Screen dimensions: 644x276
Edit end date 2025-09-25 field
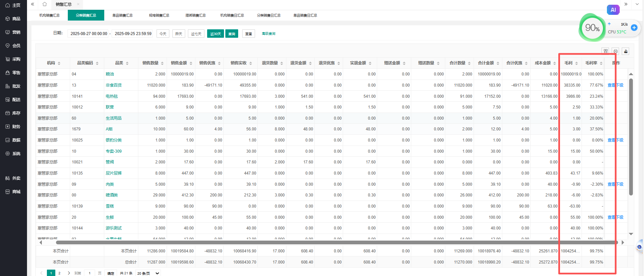pos(133,34)
